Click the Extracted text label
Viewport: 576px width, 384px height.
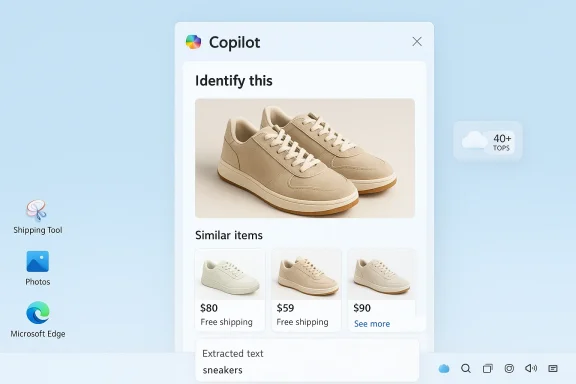(233, 354)
